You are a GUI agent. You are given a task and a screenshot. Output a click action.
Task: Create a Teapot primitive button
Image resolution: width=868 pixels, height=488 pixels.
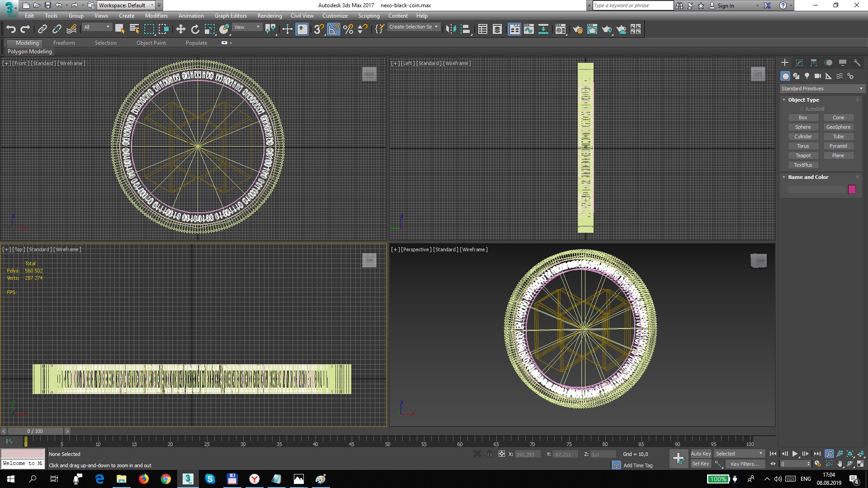click(x=803, y=155)
